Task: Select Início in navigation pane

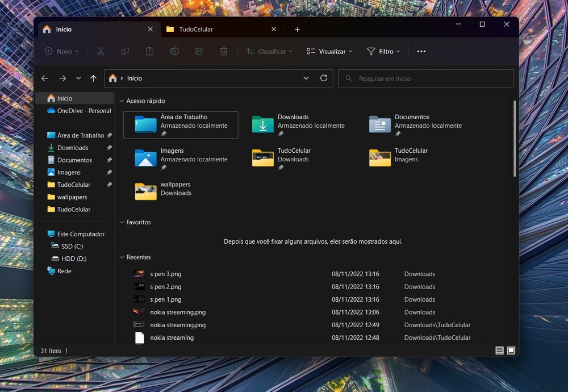Action: pos(76,98)
